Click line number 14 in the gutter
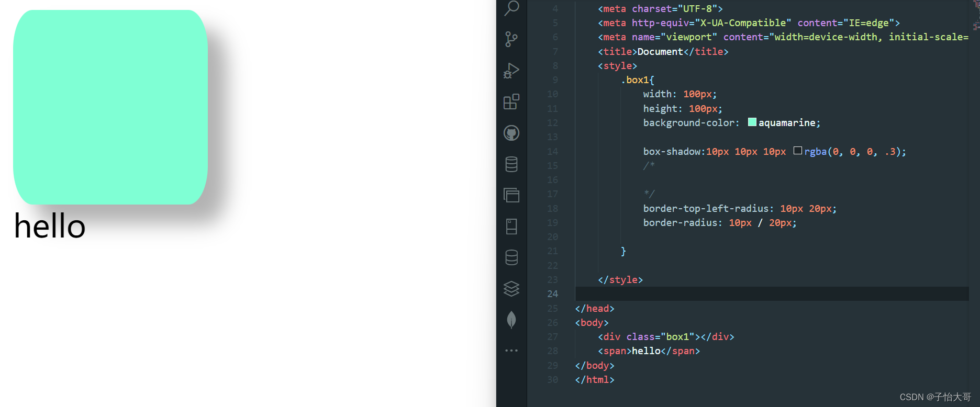This screenshot has height=407, width=980. click(553, 152)
